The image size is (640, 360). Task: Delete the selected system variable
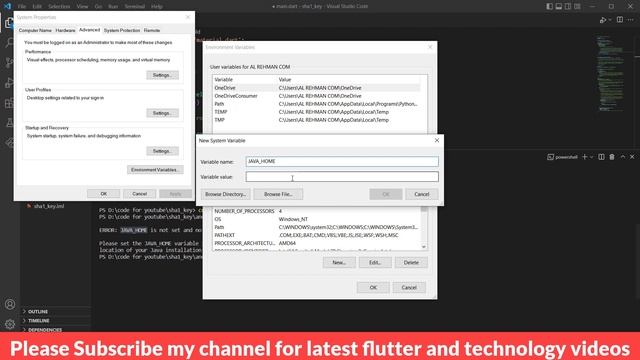[411, 262]
